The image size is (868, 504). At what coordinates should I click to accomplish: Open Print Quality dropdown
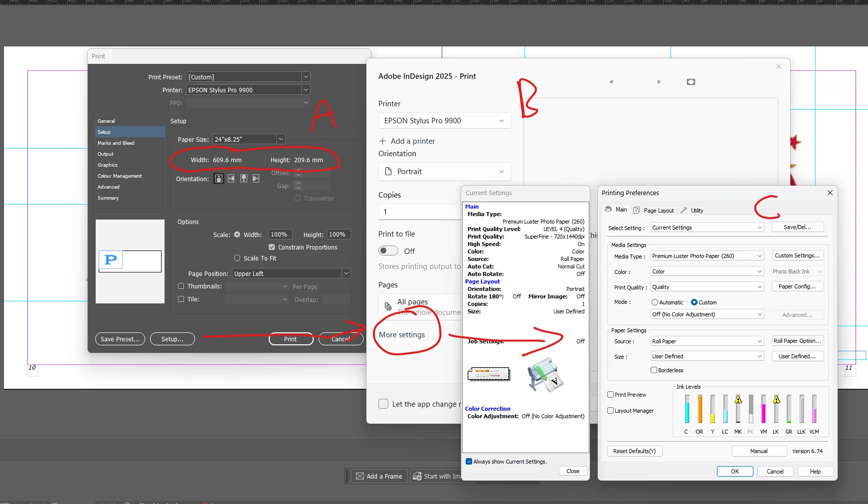click(x=707, y=287)
